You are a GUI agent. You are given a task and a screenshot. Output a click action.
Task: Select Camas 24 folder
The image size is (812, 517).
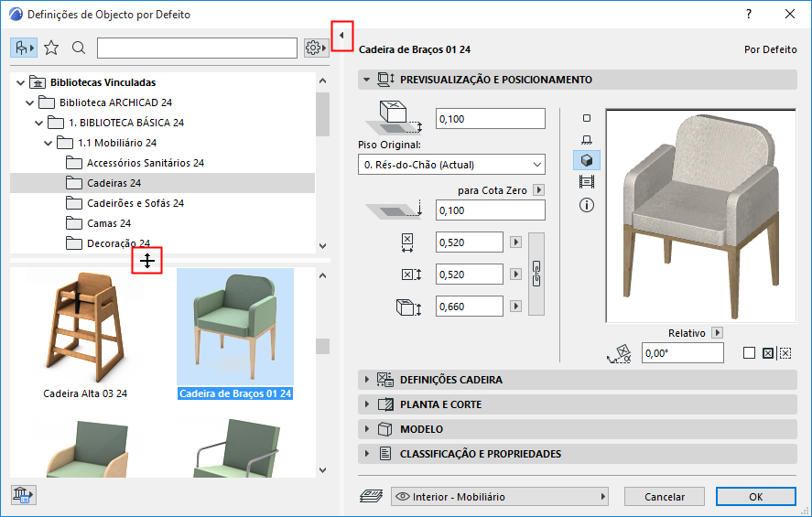pos(98,223)
